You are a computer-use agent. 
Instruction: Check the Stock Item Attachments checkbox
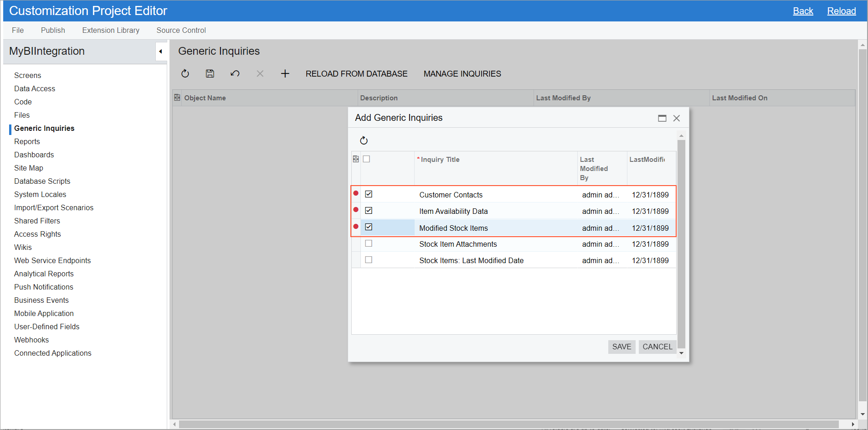pyautogui.click(x=369, y=243)
